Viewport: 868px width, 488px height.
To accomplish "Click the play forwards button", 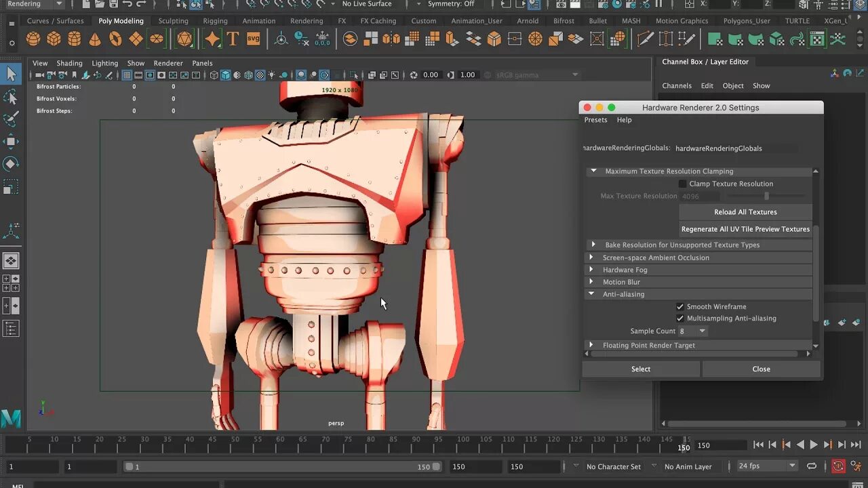I will pos(814,445).
